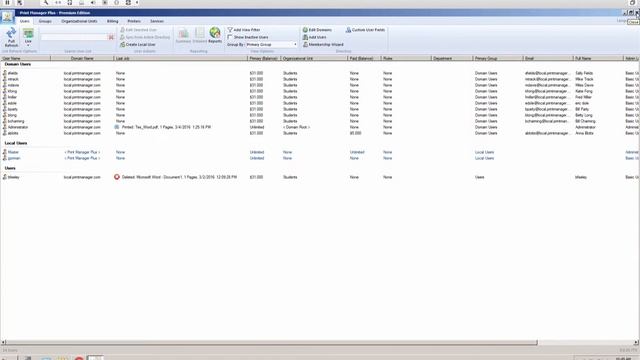Open the Group By dropdown
640x360 pixels.
tap(272, 44)
